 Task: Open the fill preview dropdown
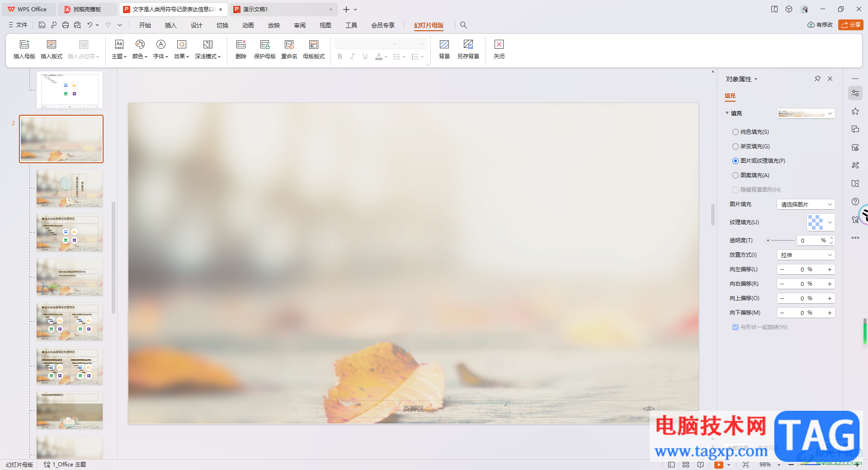pos(806,113)
